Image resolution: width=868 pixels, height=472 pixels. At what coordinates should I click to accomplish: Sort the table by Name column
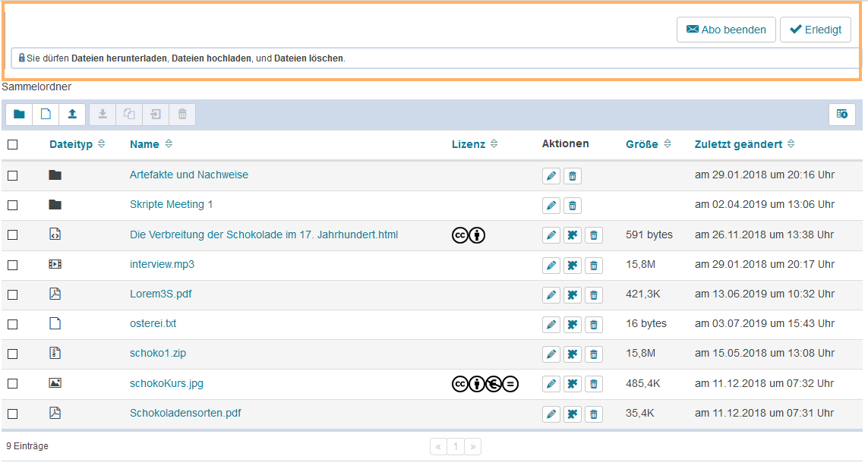[x=144, y=144]
